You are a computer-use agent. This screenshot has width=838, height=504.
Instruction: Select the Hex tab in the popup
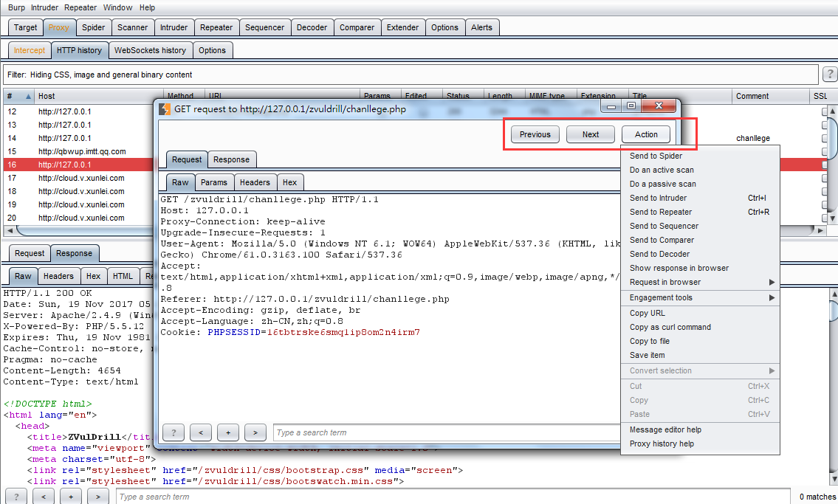click(x=289, y=182)
